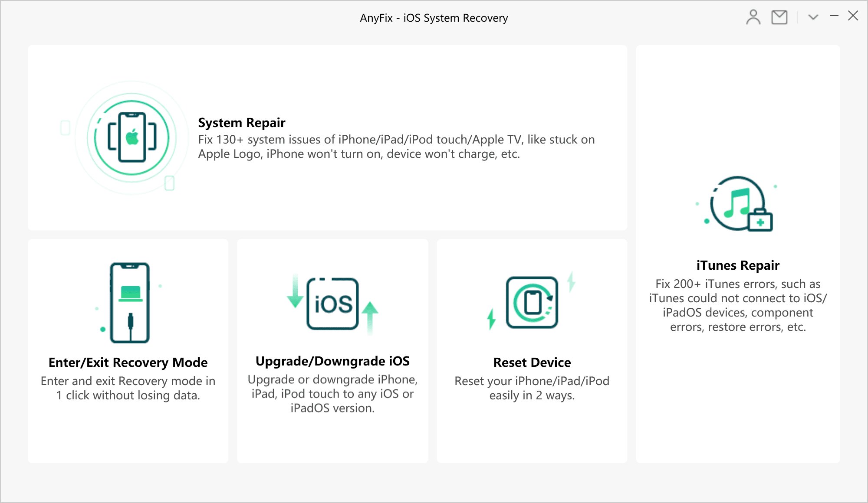Select the System Repair heading text

coord(241,123)
